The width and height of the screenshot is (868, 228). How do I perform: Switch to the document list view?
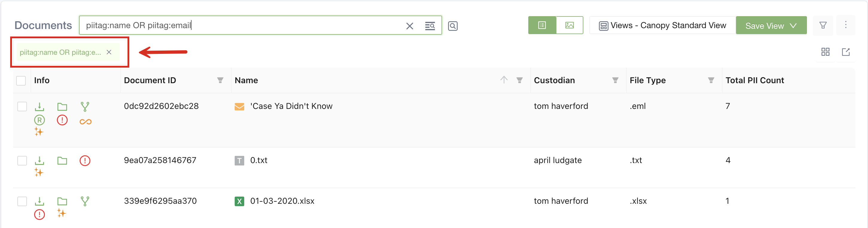(x=542, y=25)
